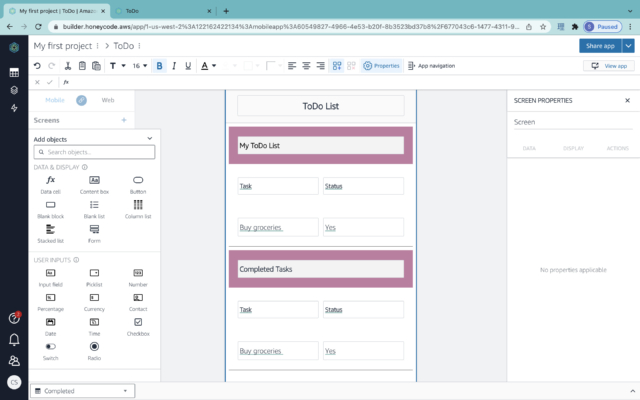Align text left
Image resolution: width=640 pixels, height=400 pixels.
[292, 66]
